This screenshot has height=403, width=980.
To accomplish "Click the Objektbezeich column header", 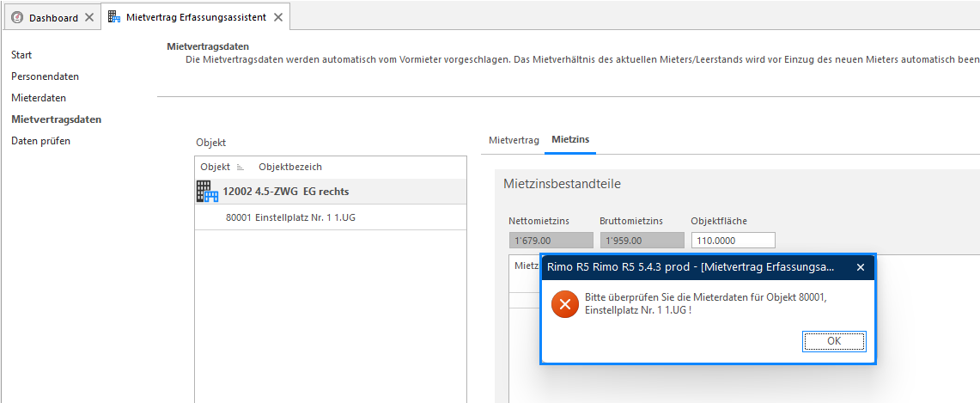I will pos(290,167).
